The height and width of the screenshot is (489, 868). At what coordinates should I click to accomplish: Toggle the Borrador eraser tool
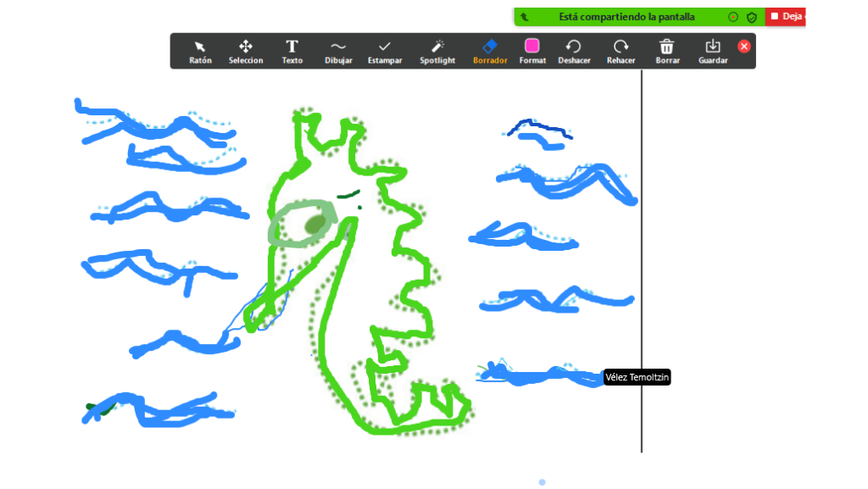[x=490, y=51]
